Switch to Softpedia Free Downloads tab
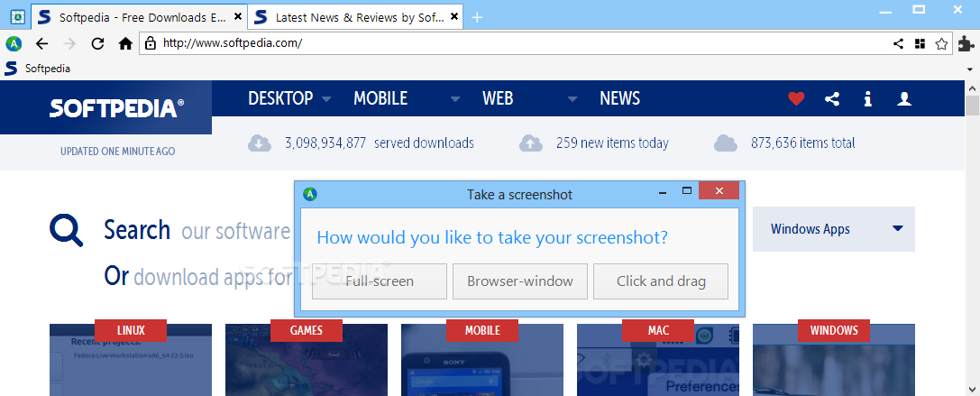980x396 pixels. 139,17
